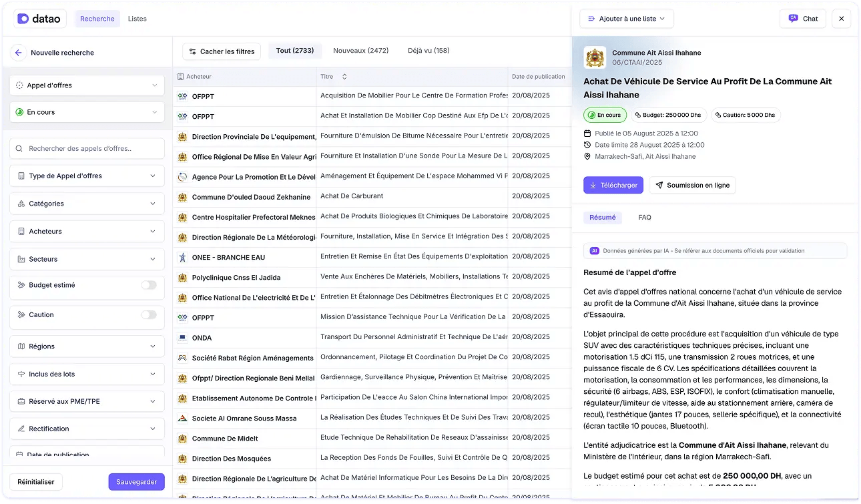Click inside the Rechercher des appels d'offres field
This screenshot has height=504, width=861.
[86, 147]
